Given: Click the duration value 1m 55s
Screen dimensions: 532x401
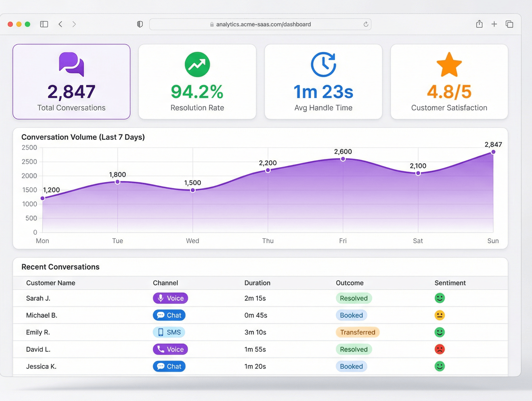Looking at the screenshot, I should (x=255, y=349).
